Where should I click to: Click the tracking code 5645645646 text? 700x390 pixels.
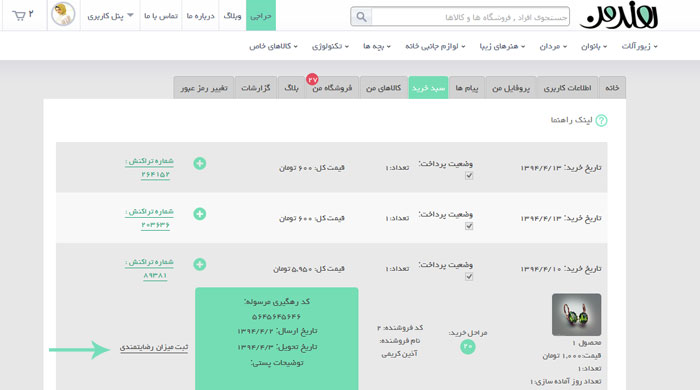(276, 316)
